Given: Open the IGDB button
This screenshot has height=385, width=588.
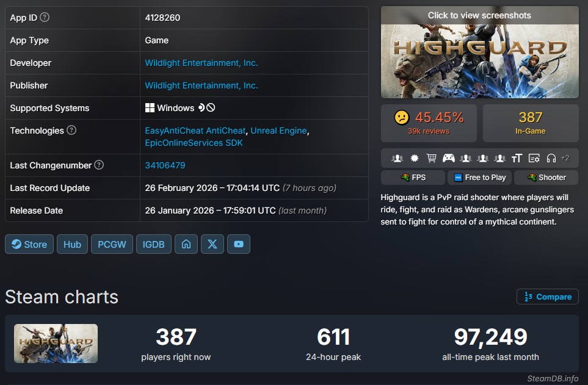Looking at the screenshot, I should click(x=154, y=244).
